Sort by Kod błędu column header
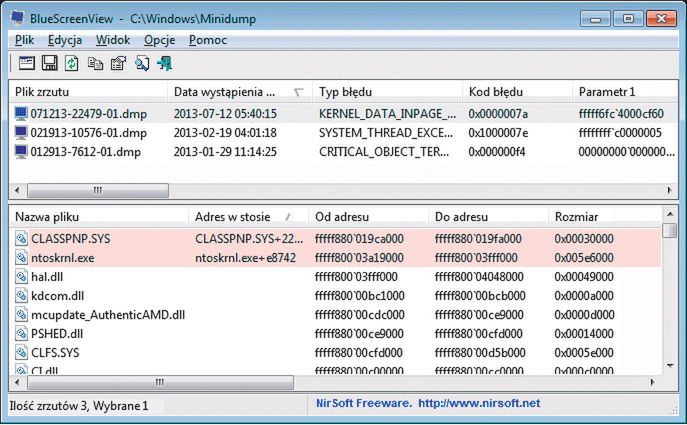687x425 pixels. [517, 92]
